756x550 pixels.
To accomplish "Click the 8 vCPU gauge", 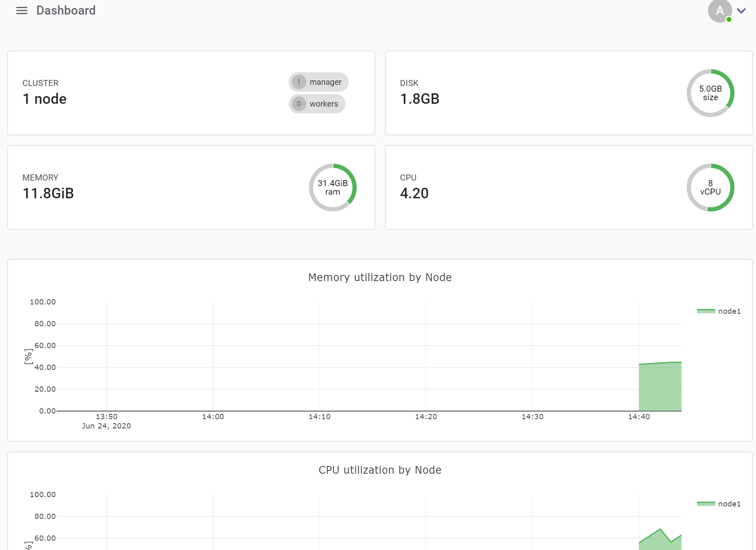I will click(710, 187).
